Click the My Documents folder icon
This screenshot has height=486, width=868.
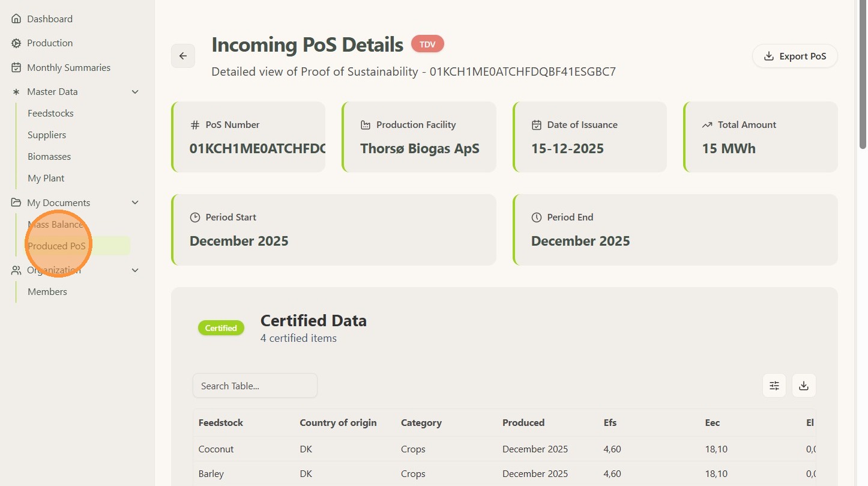tap(16, 203)
